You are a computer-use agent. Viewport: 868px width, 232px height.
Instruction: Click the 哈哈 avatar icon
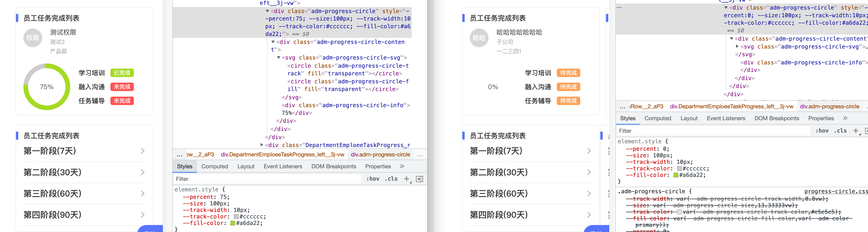[479, 38]
